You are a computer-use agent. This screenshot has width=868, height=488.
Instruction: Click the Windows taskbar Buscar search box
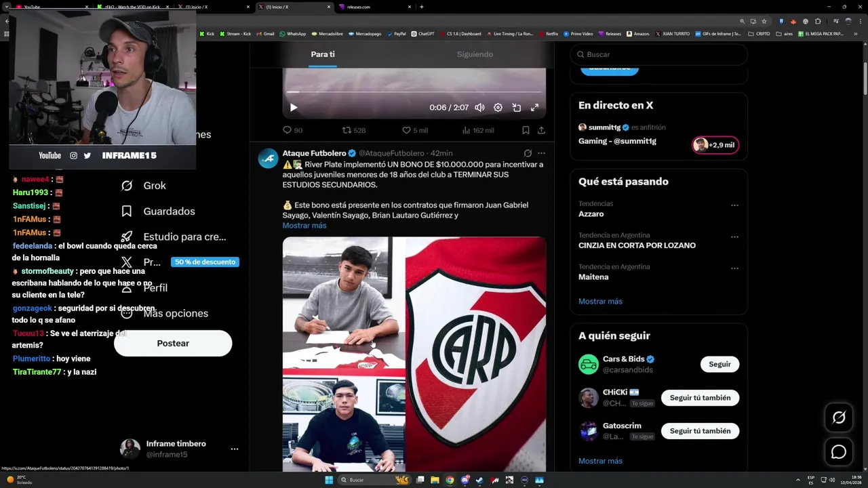[x=374, y=480]
